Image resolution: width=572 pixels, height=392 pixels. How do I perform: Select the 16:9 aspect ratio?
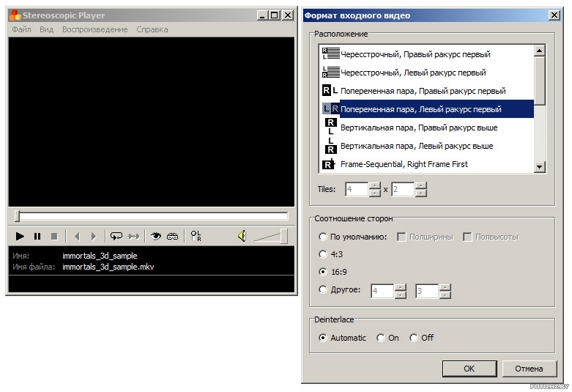(333, 272)
